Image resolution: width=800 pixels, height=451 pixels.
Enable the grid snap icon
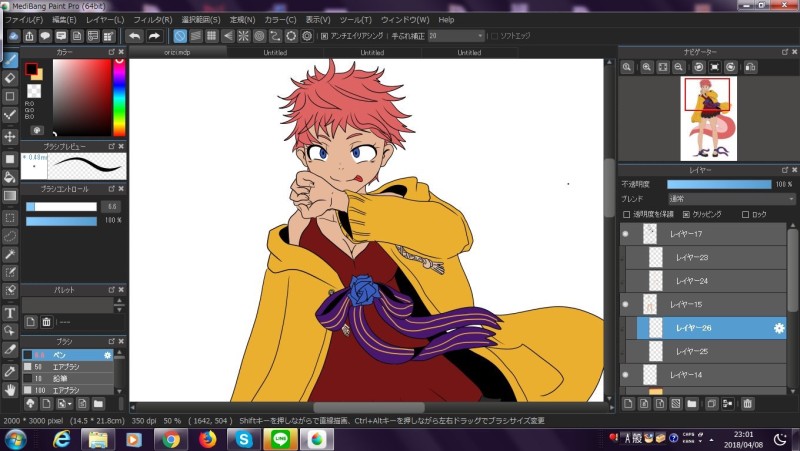pyautogui.click(x=211, y=36)
